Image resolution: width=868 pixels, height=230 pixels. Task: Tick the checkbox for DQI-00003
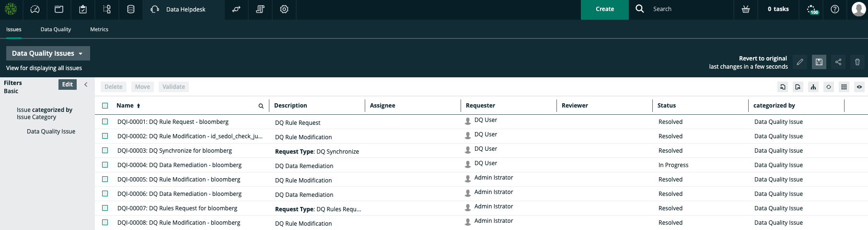[105, 151]
